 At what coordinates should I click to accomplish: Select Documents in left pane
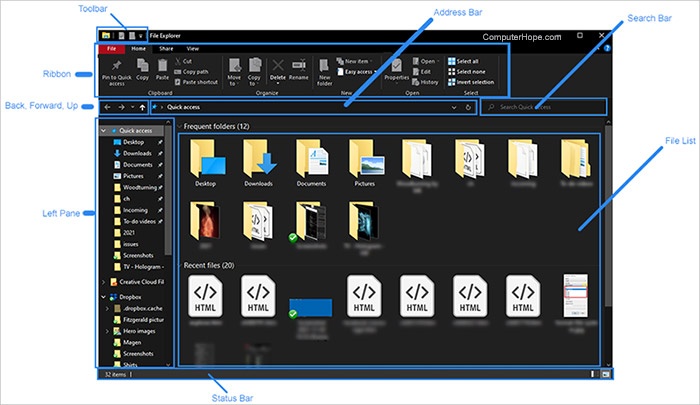coord(138,165)
